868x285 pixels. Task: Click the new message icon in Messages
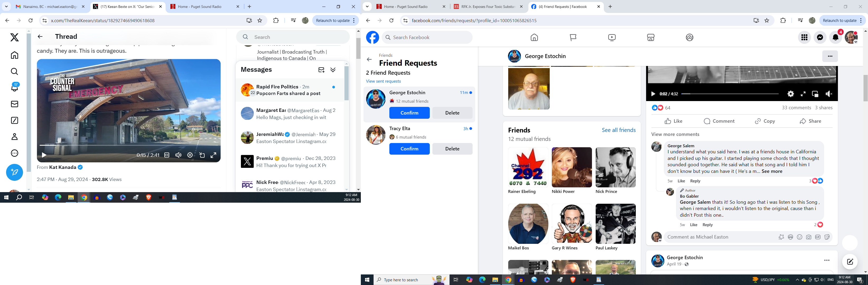coord(321,70)
